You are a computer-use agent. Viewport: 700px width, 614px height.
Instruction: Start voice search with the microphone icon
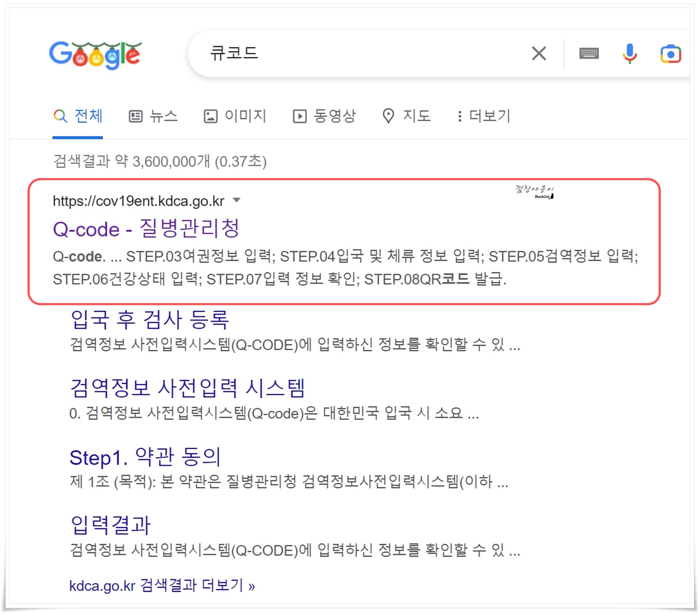tap(630, 54)
